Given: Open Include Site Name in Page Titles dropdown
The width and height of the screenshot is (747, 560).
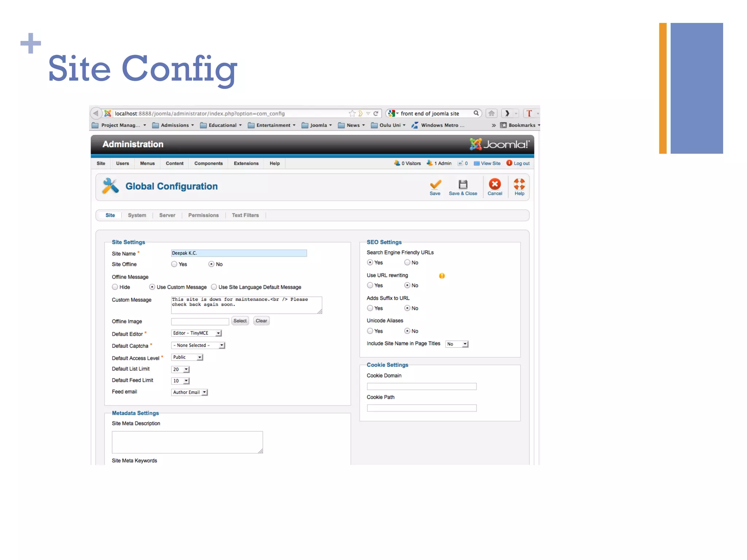Looking at the screenshot, I should [x=457, y=344].
